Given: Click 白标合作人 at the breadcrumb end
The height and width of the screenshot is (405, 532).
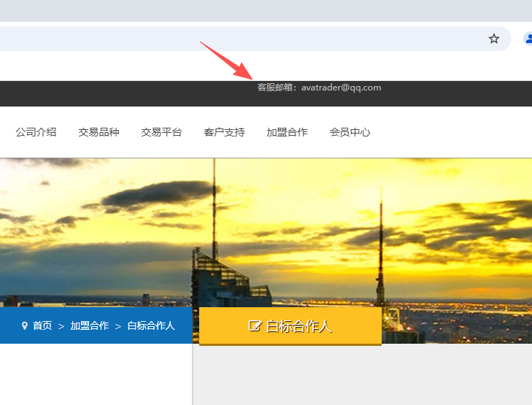Looking at the screenshot, I should 151,325.
